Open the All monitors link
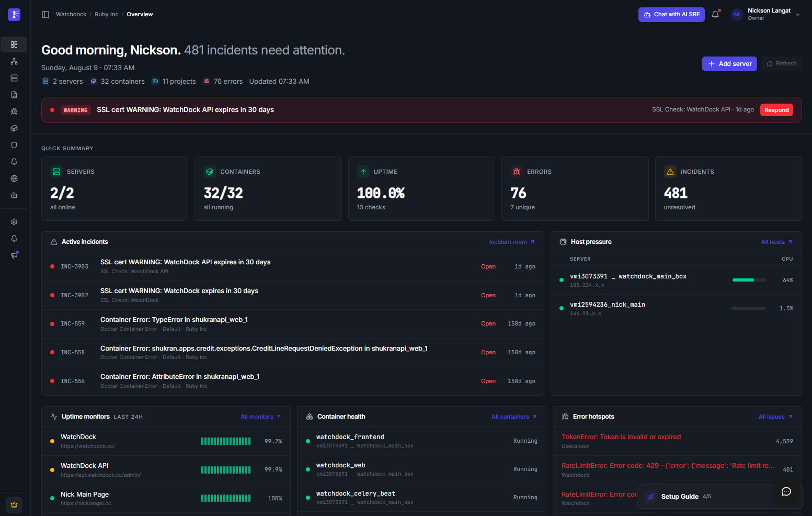812x516 pixels. point(261,417)
